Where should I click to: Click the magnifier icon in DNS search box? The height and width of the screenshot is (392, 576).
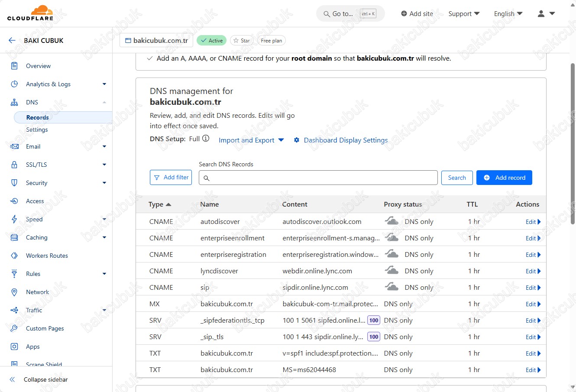pyautogui.click(x=207, y=178)
